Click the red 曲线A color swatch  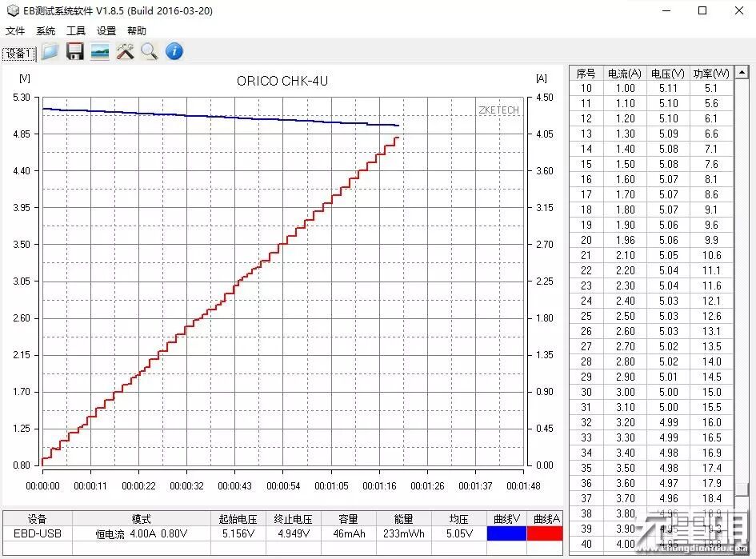545,533
